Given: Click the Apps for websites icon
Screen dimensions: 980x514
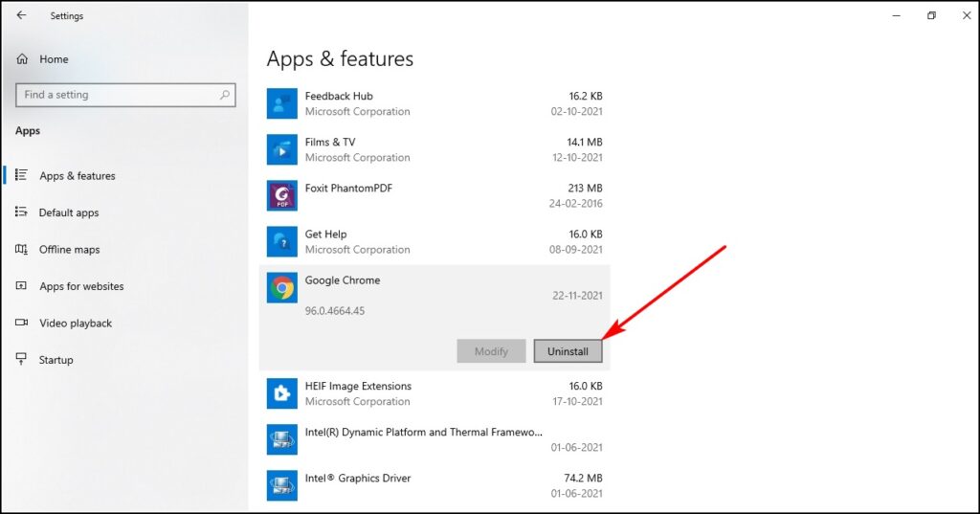Looking at the screenshot, I should click(21, 286).
